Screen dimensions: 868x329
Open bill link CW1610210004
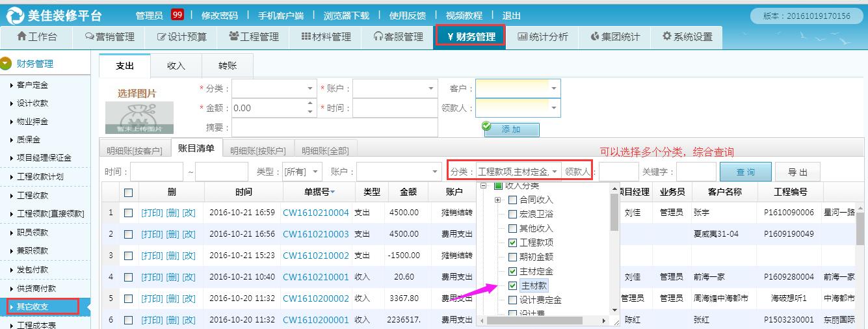point(315,213)
